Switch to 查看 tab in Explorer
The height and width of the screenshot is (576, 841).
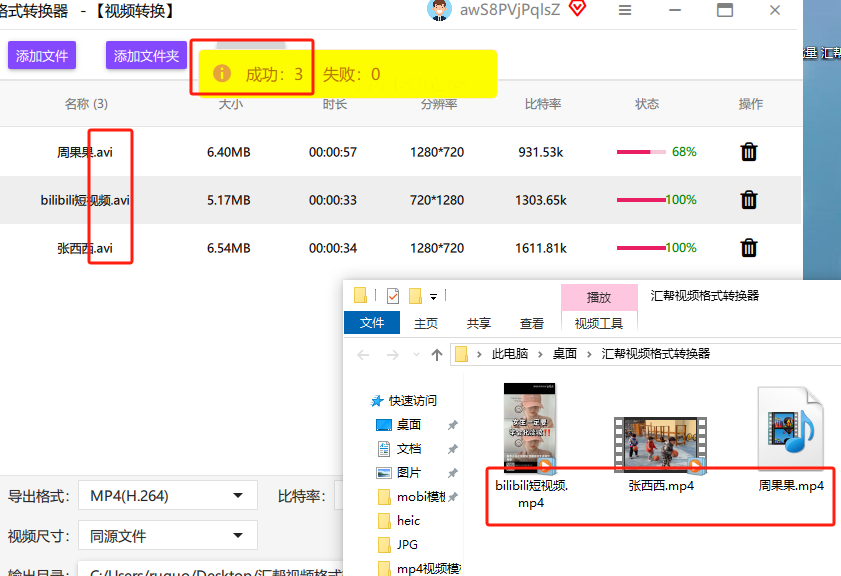[532, 323]
